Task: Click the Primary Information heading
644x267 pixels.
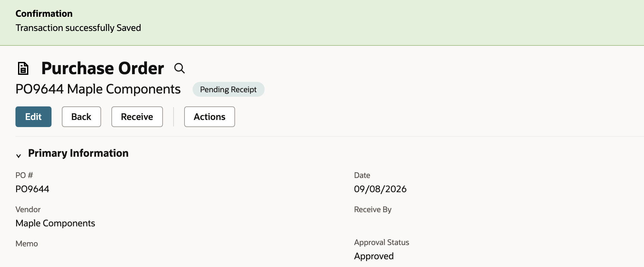Action: click(x=78, y=153)
